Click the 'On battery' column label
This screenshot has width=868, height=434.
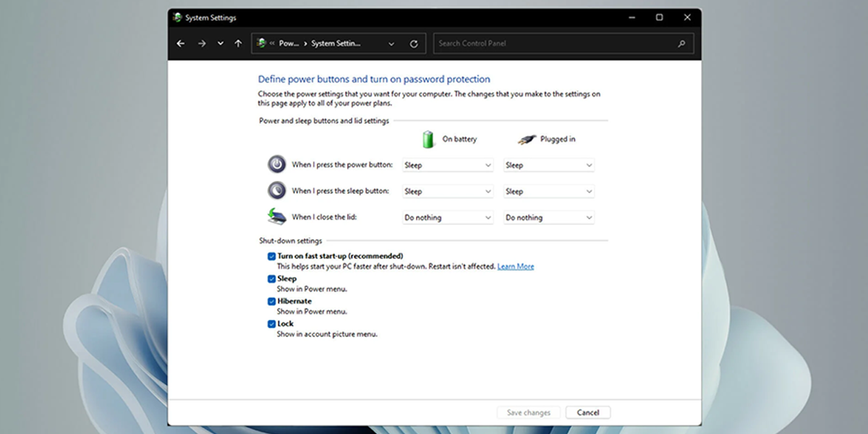459,139
